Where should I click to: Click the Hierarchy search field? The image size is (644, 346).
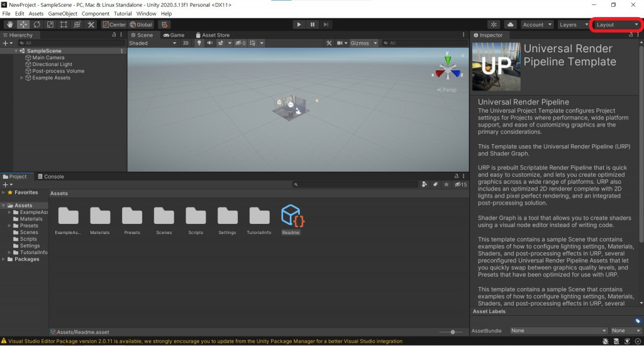click(x=71, y=43)
